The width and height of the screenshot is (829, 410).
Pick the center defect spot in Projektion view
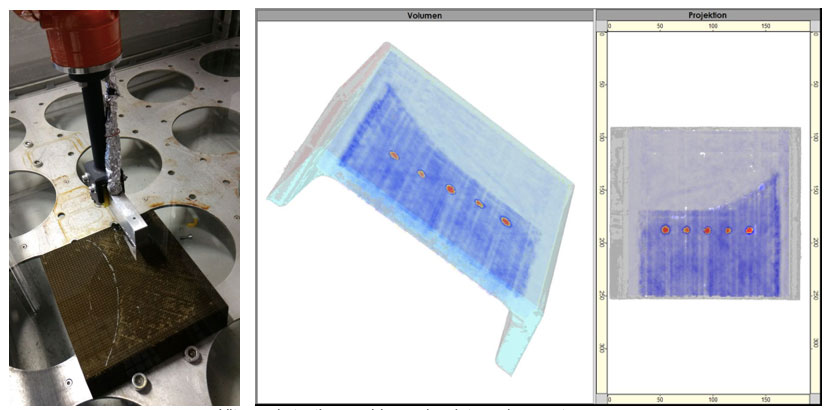(x=707, y=230)
